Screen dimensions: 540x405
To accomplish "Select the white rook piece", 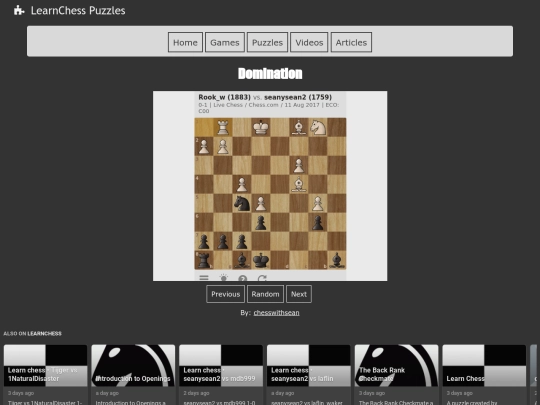I will (x=223, y=127).
